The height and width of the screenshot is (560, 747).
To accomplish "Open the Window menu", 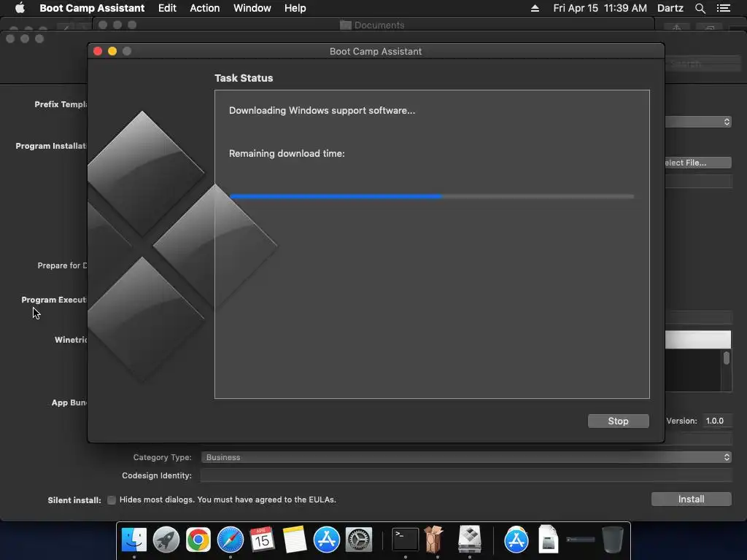I will coord(252,8).
